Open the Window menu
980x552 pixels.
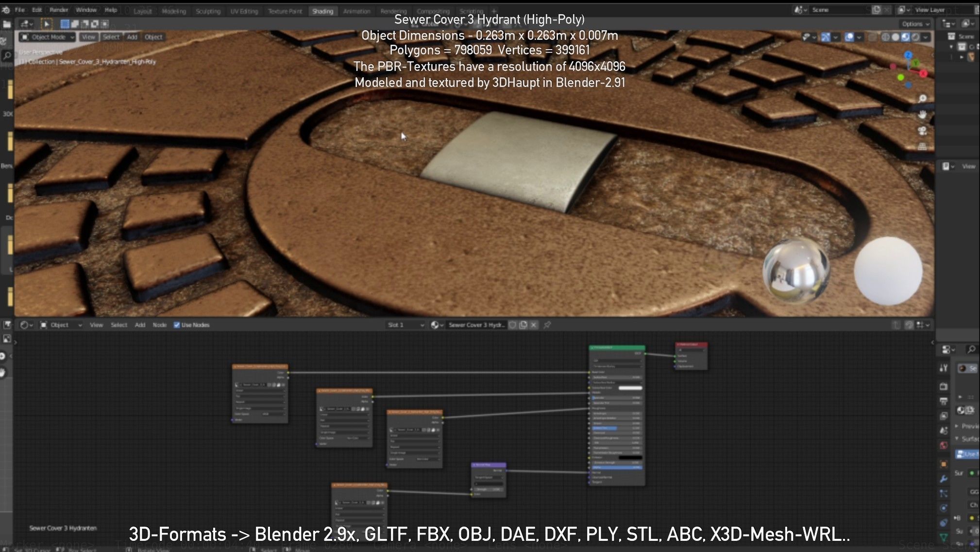[x=86, y=10]
